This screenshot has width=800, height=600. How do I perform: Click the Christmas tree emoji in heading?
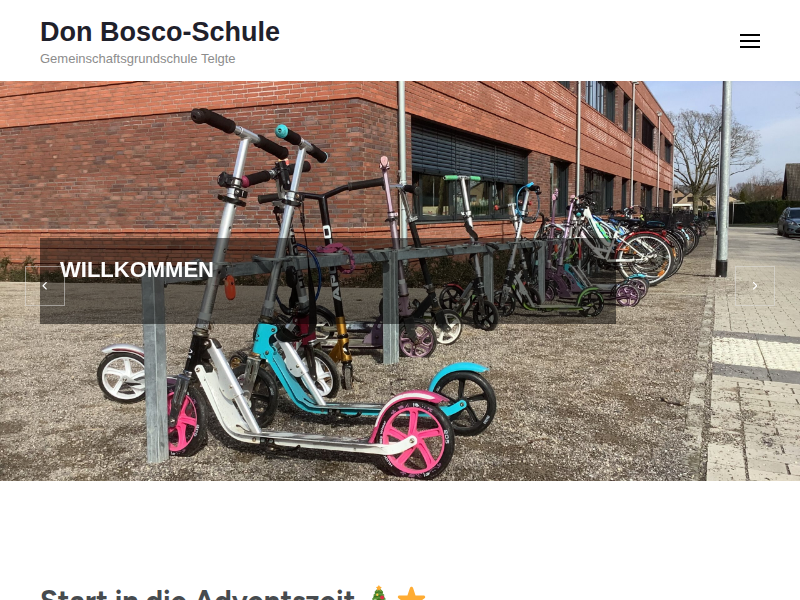pyautogui.click(x=378, y=594)
